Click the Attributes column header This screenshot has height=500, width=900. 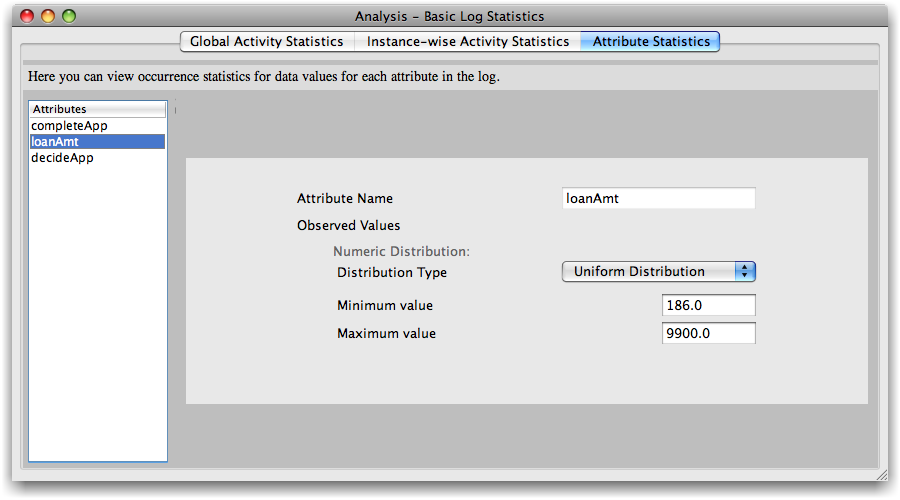tap(97, 109)
